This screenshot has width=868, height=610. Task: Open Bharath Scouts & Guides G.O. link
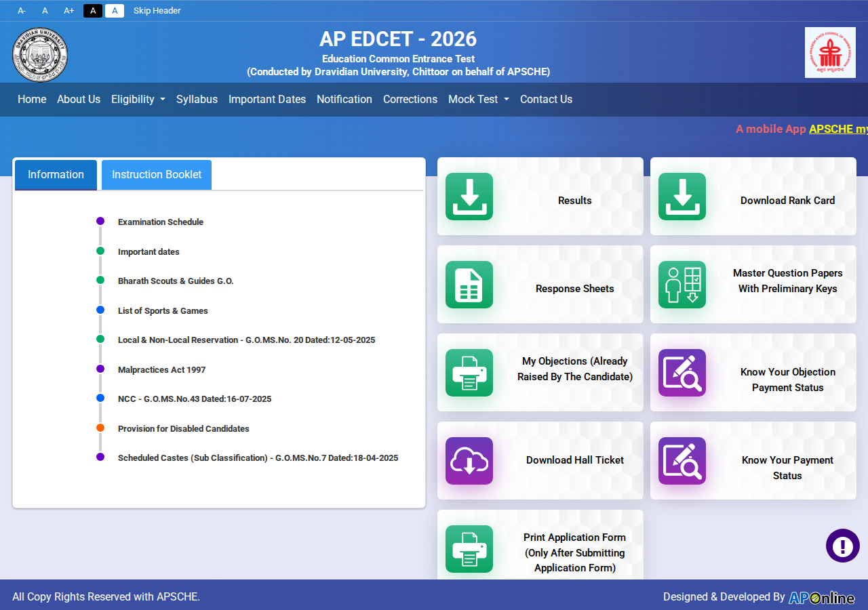(176, 281)
